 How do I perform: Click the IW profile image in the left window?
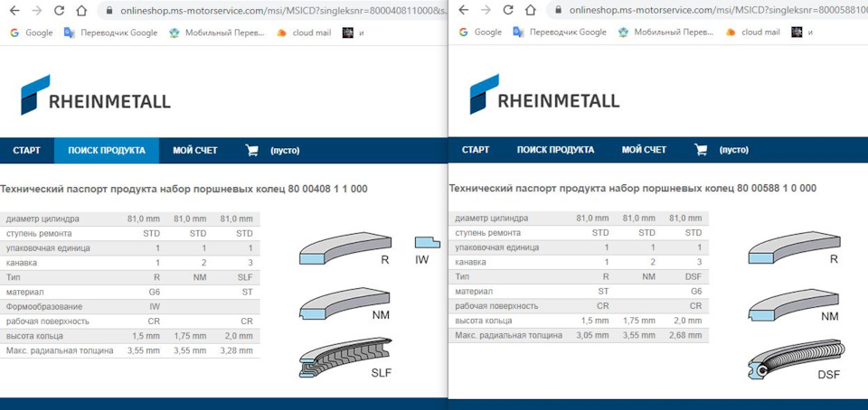[x=427, y=241]
